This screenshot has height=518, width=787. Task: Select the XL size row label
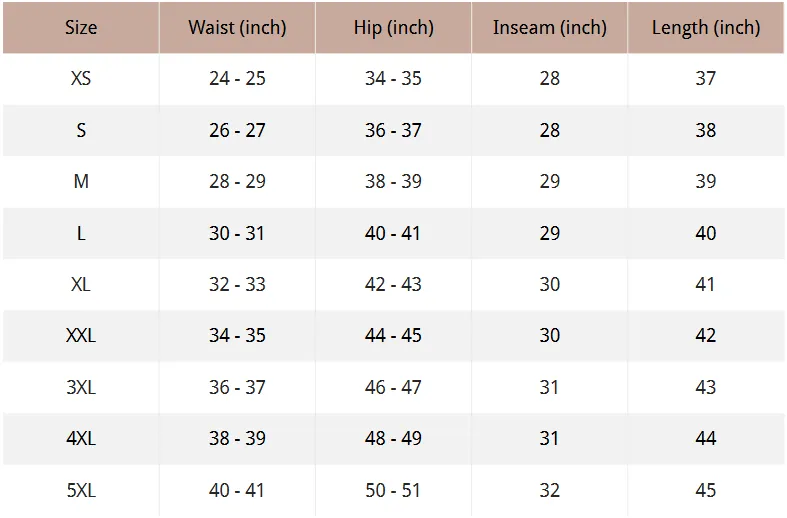81,285
